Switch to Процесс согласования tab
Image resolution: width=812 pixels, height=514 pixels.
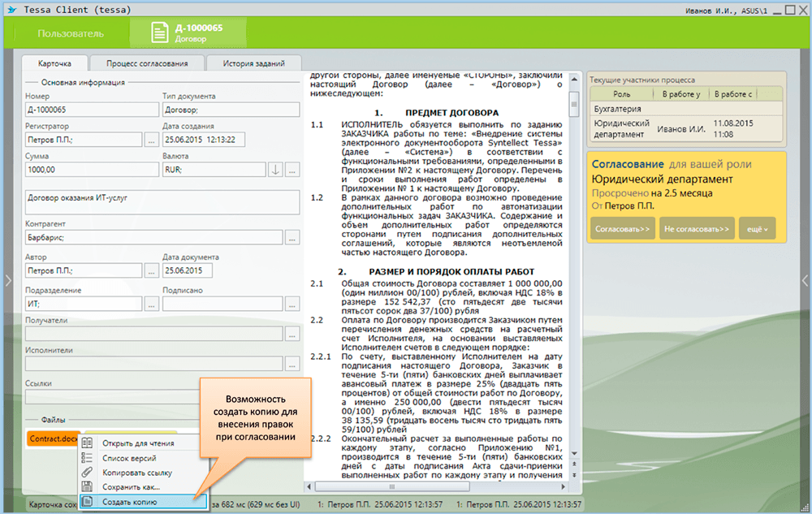pos(147,63)
